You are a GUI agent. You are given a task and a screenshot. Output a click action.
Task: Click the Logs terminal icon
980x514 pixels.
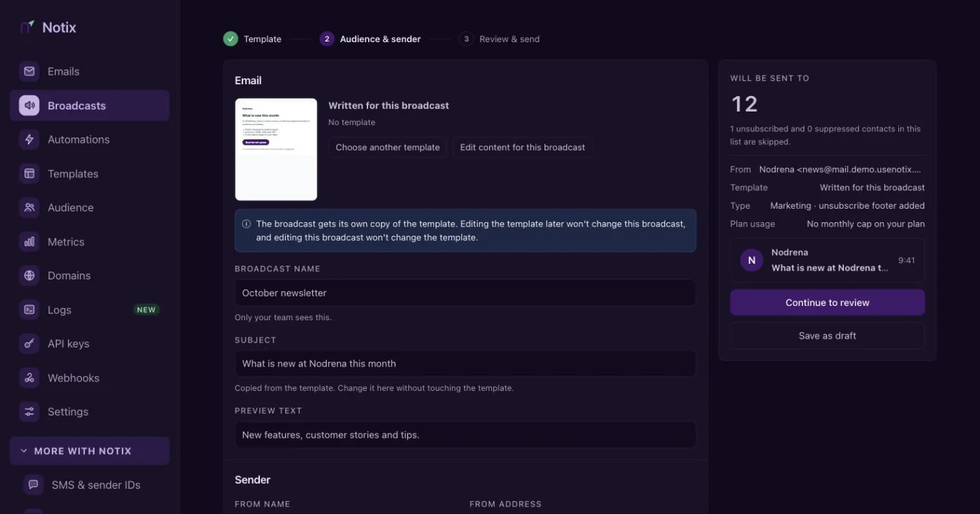tap(29, 309)
